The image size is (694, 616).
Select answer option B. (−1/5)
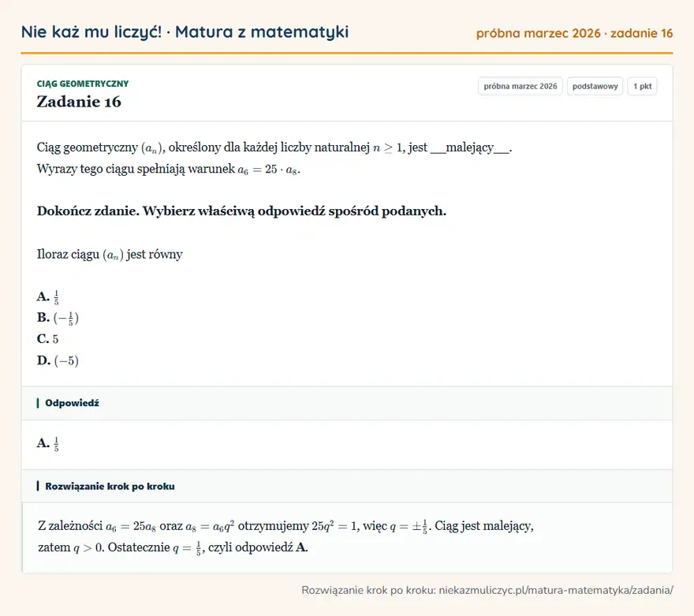coord(58,318)
